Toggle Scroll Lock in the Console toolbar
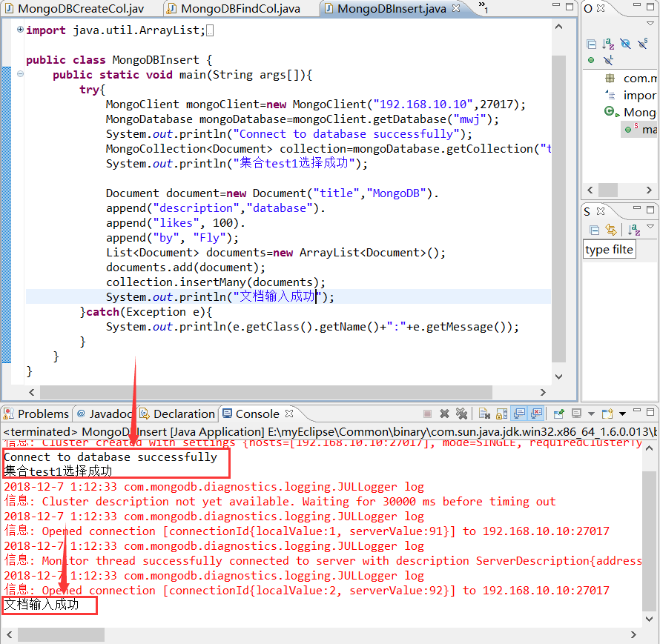Viewport: 660px width, 644px height. coord(500,415)
